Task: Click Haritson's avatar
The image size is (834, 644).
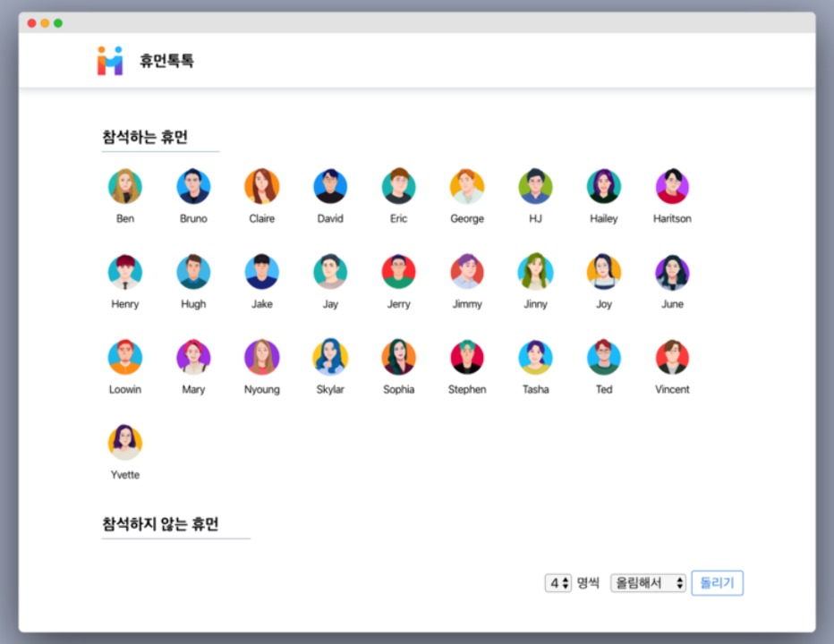Action: [x=672, y=186]
